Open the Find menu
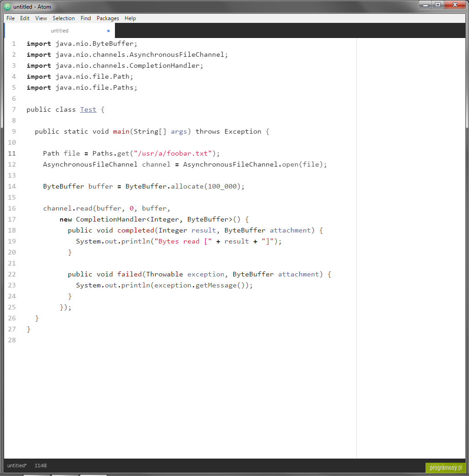The height and width of the screenshot is (476, 469). click(86, 18)
